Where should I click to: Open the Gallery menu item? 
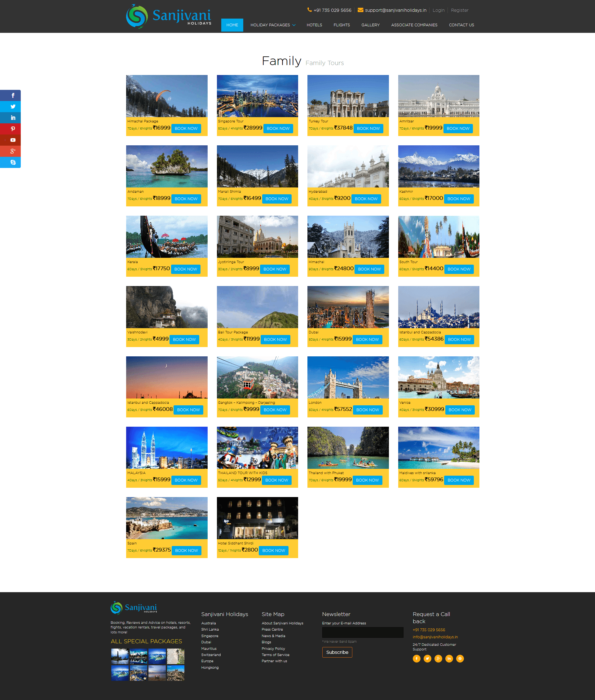pos(370,25)
